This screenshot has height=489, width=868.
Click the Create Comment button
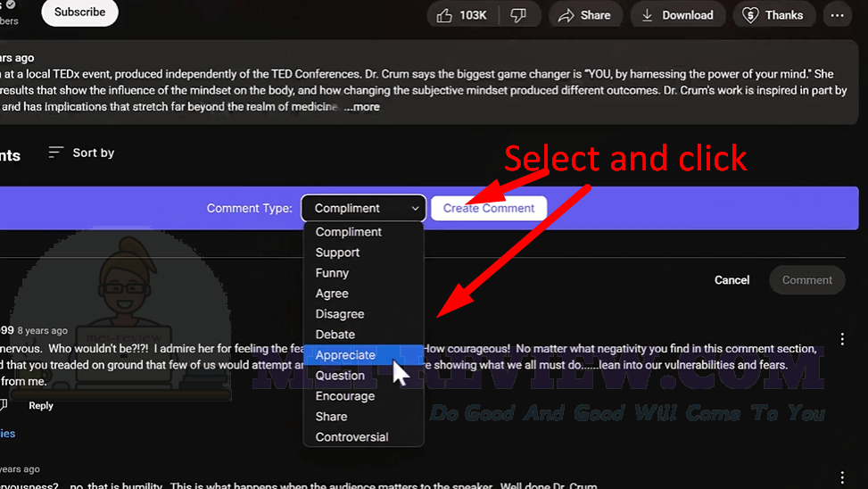click(489, 208)
